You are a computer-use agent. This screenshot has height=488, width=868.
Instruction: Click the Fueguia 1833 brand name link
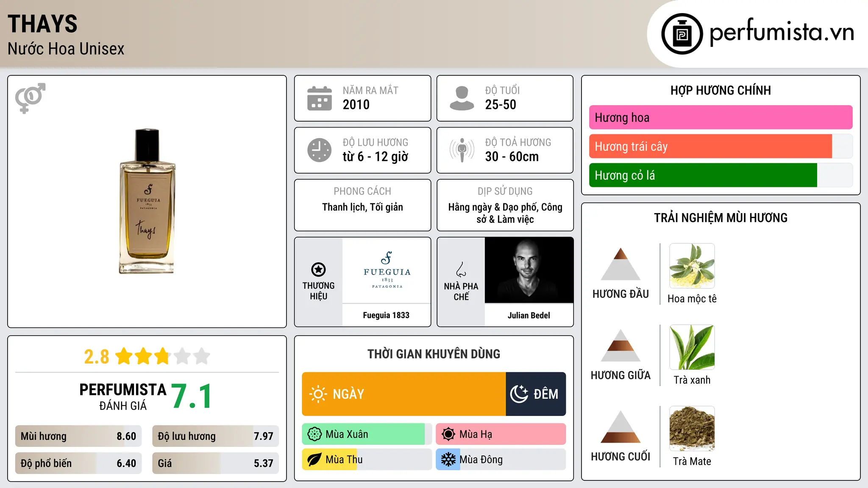[386, 315]
